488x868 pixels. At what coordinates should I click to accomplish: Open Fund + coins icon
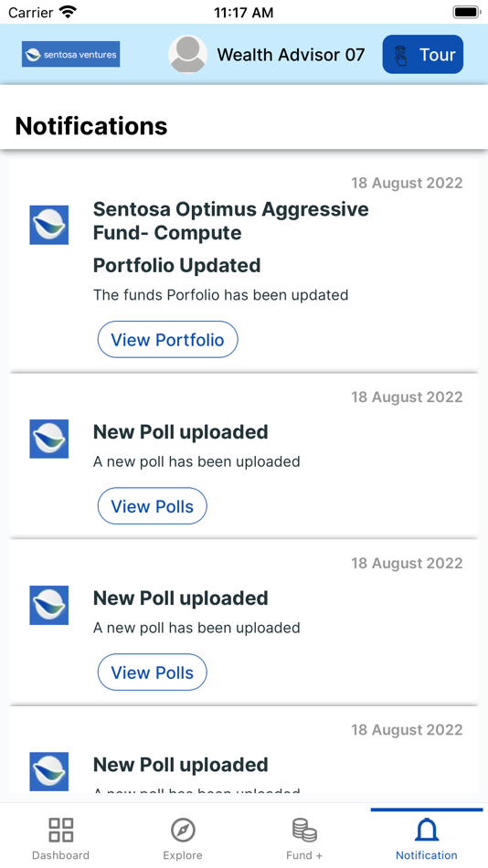[x=304, y=830]
